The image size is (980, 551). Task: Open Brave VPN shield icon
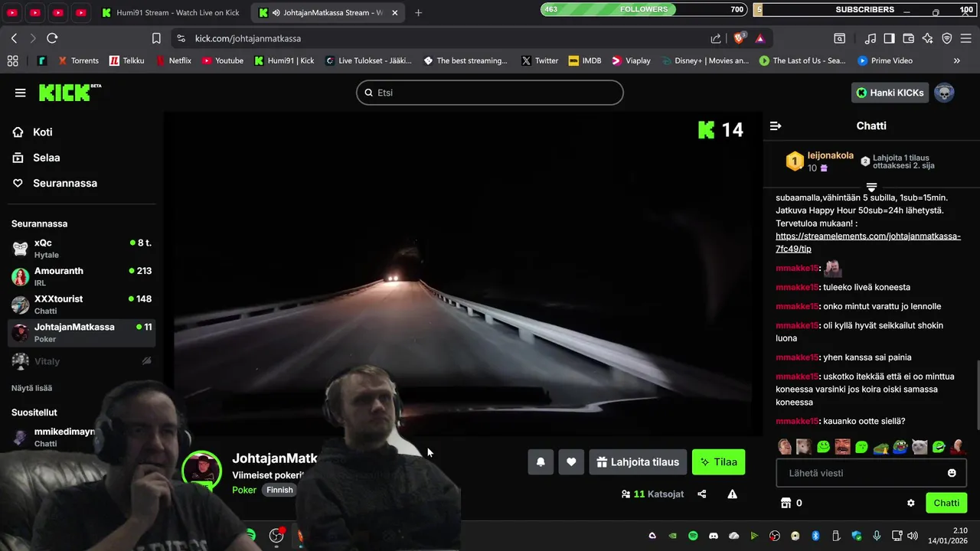click(946, 38)
